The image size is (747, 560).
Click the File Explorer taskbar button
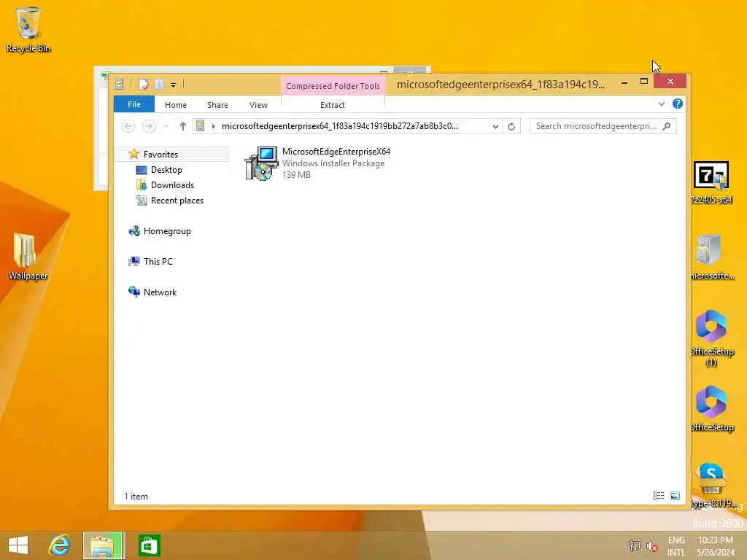104,545
